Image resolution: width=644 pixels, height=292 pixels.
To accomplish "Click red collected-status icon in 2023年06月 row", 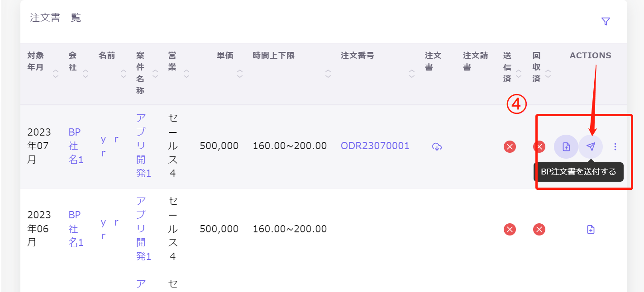I will click(539, 230).
